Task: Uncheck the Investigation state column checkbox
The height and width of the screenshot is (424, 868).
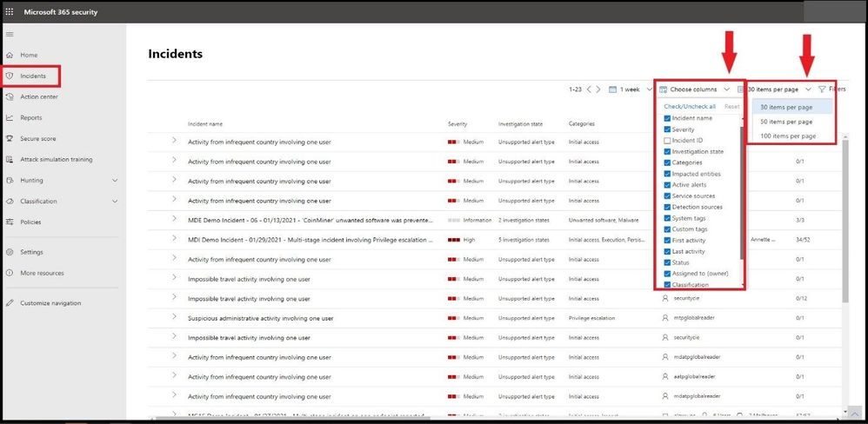Action: [x=667, y=151]
